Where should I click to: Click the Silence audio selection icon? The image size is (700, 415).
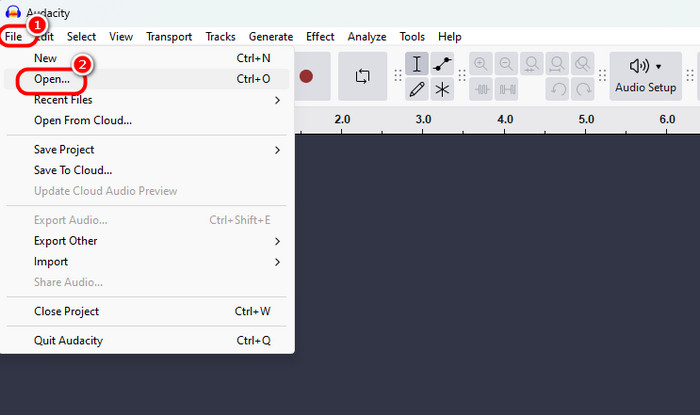click(507, 89)
